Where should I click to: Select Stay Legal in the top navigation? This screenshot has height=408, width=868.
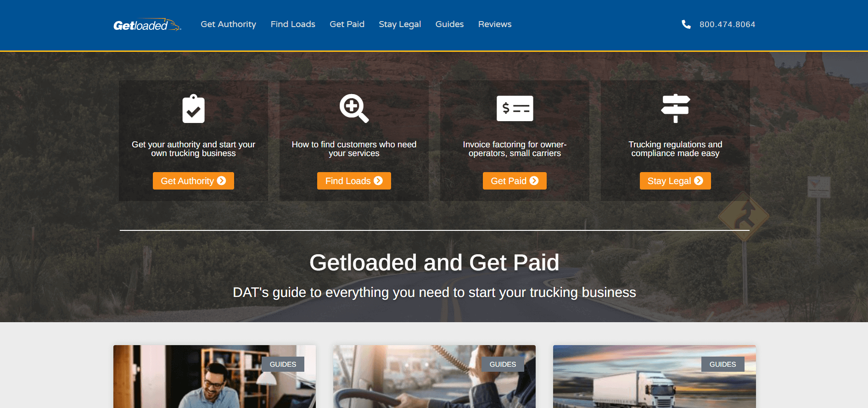pos(400,24)
